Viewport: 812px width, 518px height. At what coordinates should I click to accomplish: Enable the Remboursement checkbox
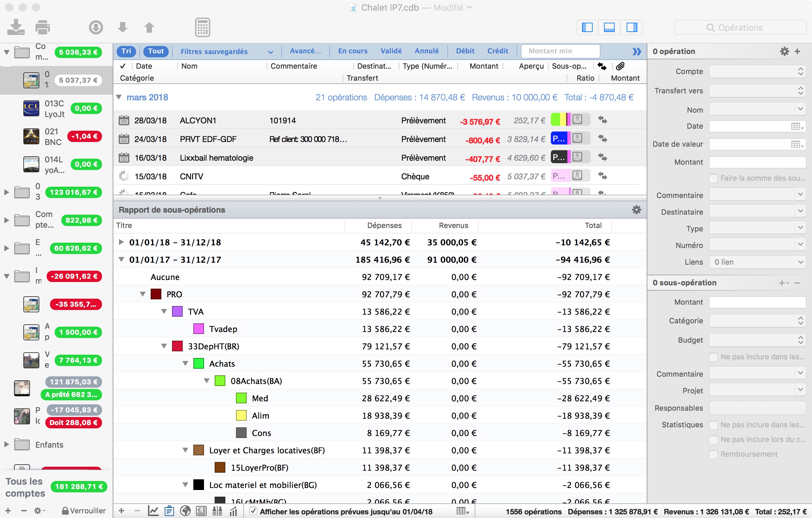click(x=713, y=455)
